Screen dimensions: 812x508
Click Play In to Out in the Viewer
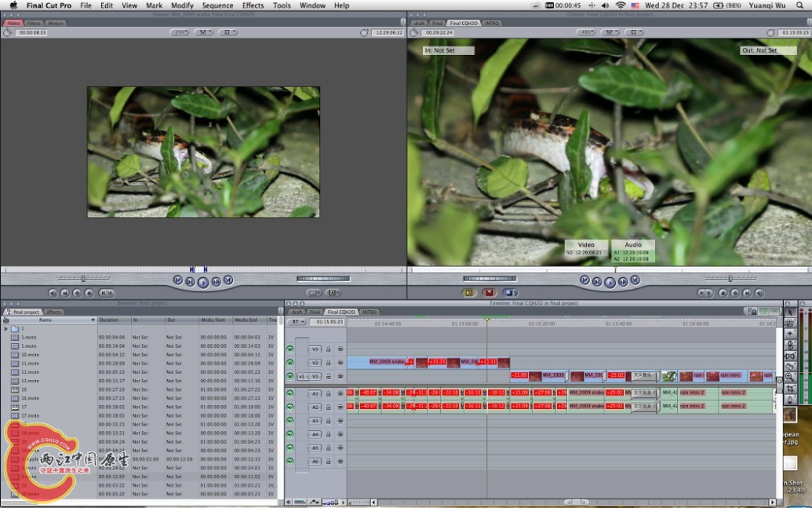[x=190, y=281]
